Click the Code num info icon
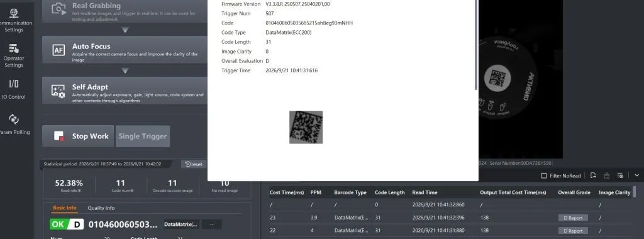The height and width of the screenshot is (239, 644). coord(132,191)
